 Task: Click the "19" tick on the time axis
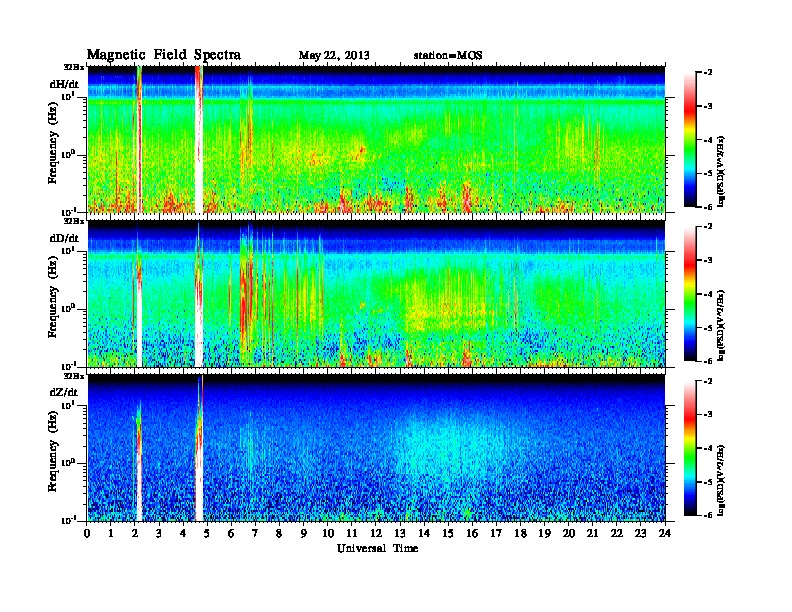[544, 534]
